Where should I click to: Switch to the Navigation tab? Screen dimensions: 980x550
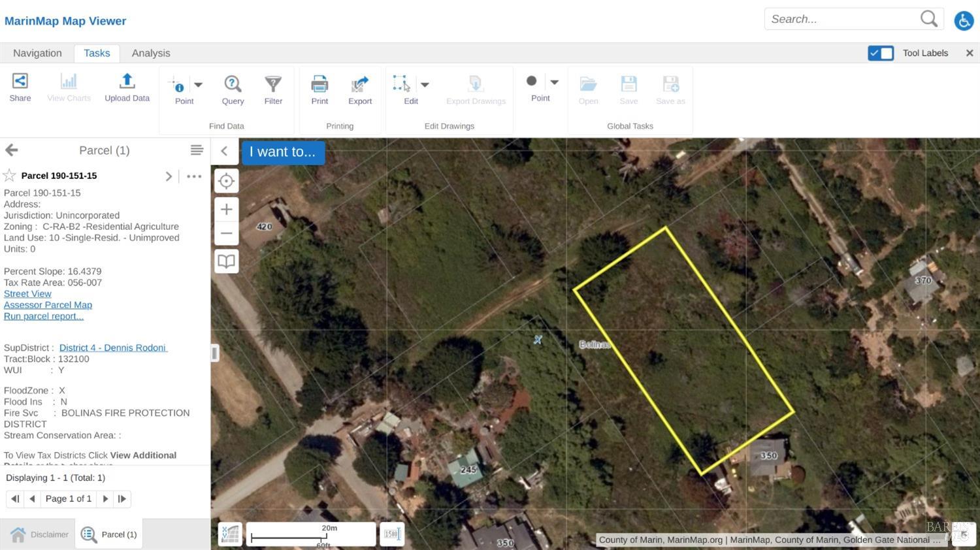tap(37, 53)
